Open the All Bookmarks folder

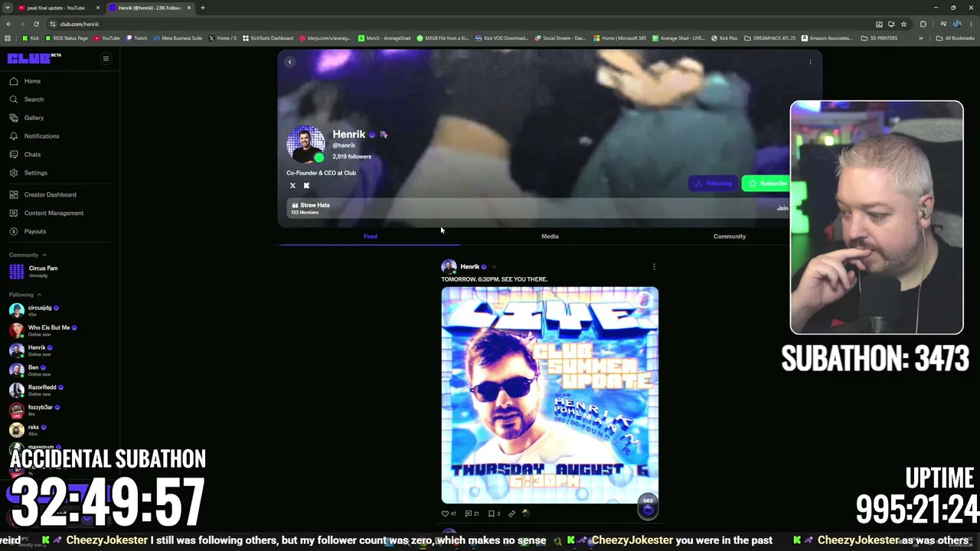click(955, 38)
